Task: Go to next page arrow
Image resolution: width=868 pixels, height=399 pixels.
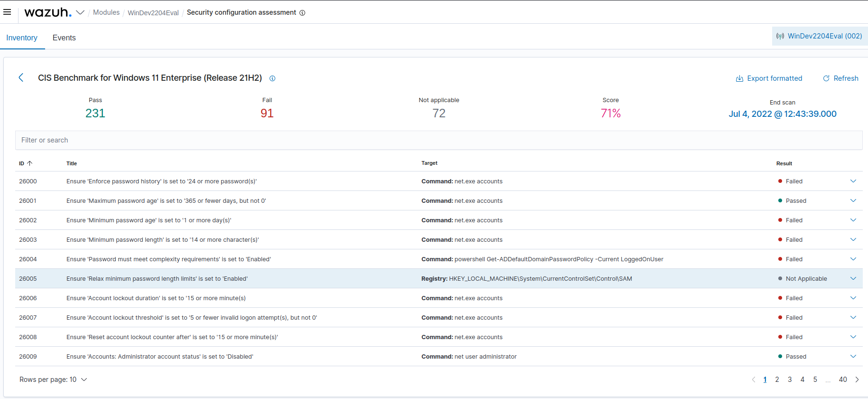Action: click(x=857, y=380)
